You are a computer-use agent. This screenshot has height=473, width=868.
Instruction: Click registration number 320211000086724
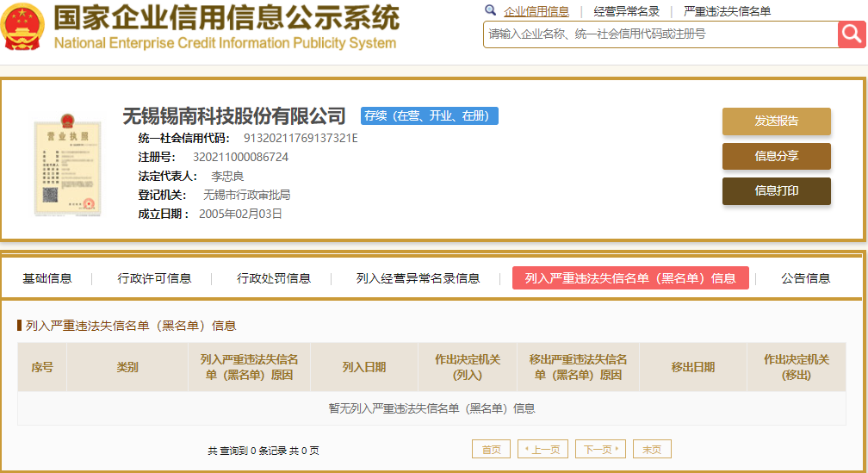(241, 157)
